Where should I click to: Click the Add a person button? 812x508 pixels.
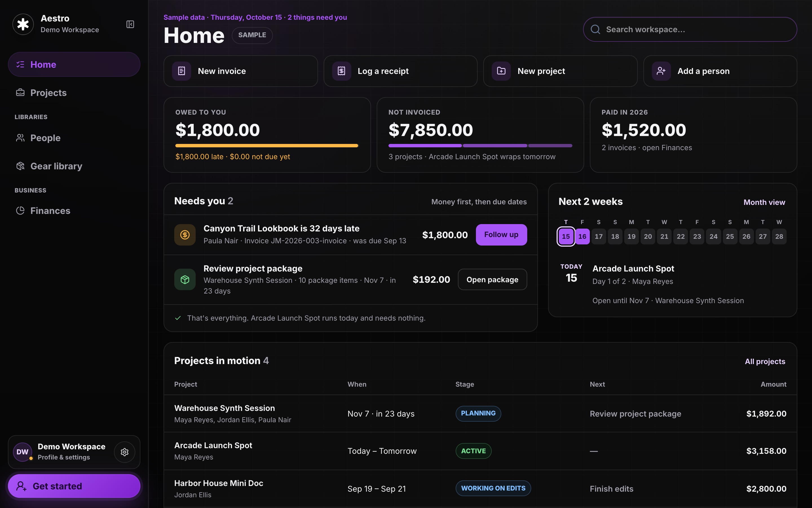720,71
